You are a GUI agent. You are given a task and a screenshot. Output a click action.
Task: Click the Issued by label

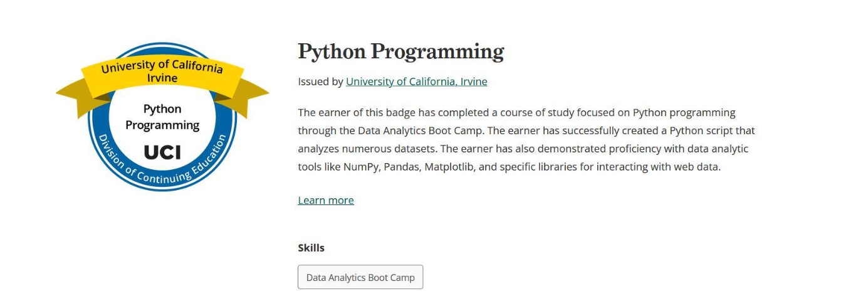click(x=320, y=82)
